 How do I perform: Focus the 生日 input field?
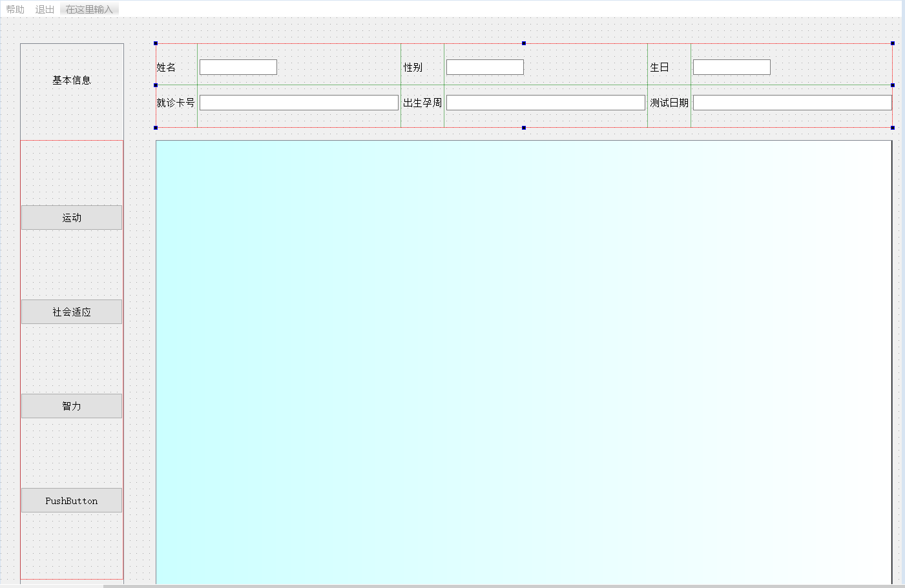(732, 67)
